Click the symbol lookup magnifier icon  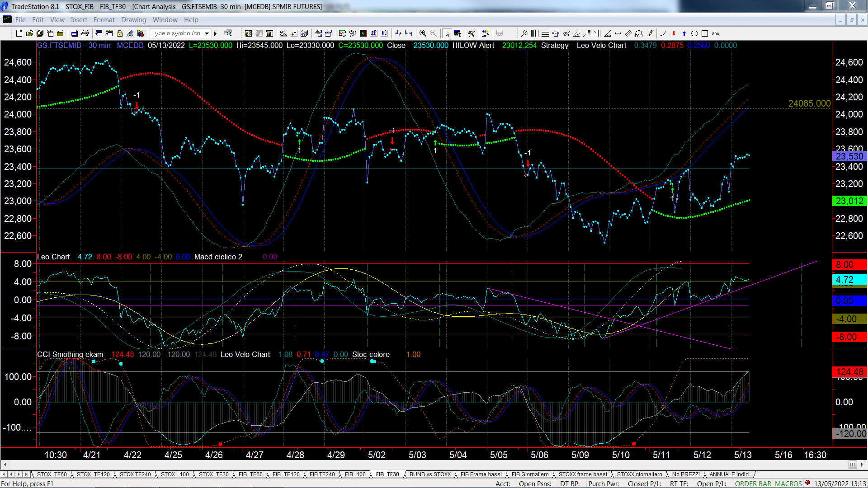228,33
